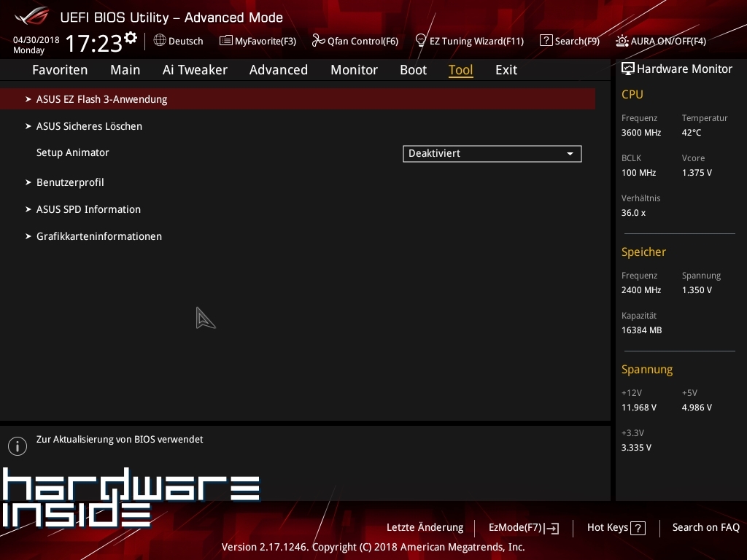Go to the Monitor tab
The image size is (747, 560).
[354, 70]
